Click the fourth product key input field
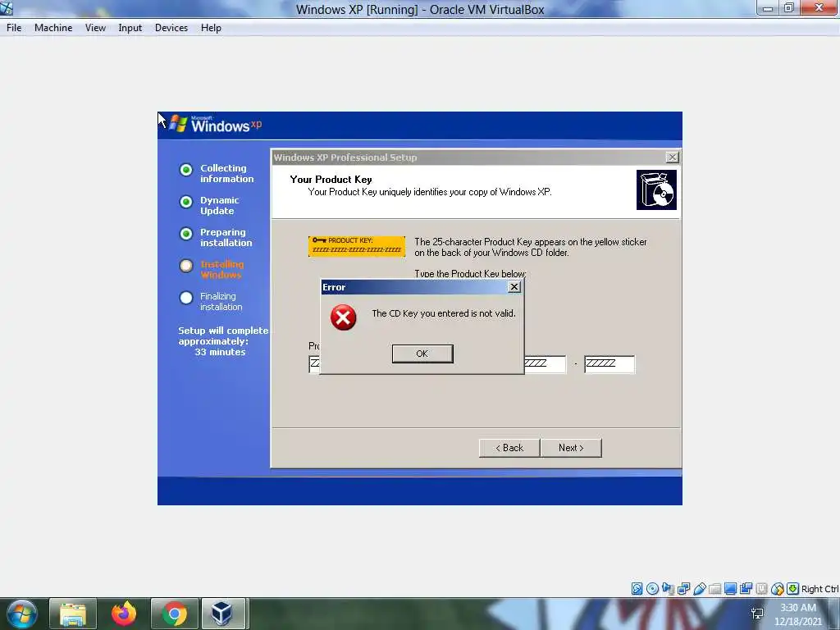840x630 pixels. pyautogui.click(x=545, y=363)
